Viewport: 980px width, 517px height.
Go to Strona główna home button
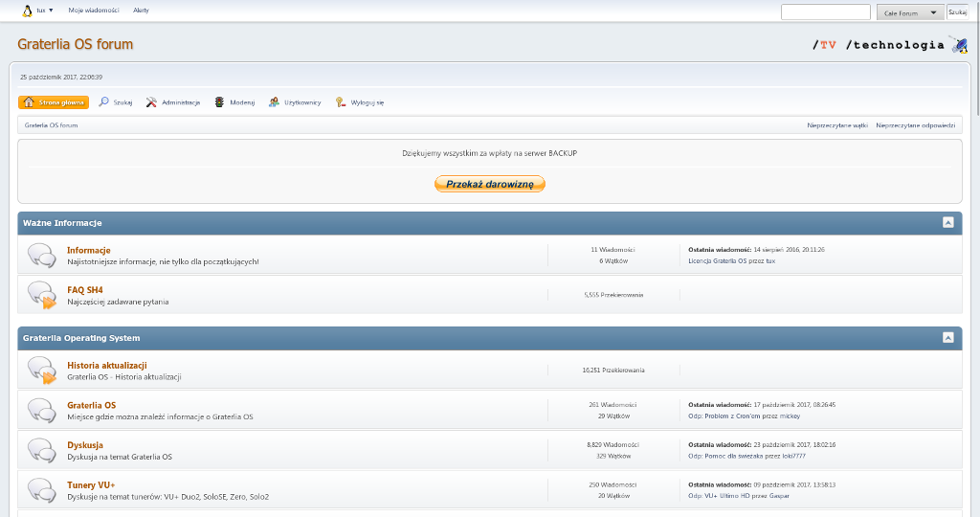pos(54,102)
